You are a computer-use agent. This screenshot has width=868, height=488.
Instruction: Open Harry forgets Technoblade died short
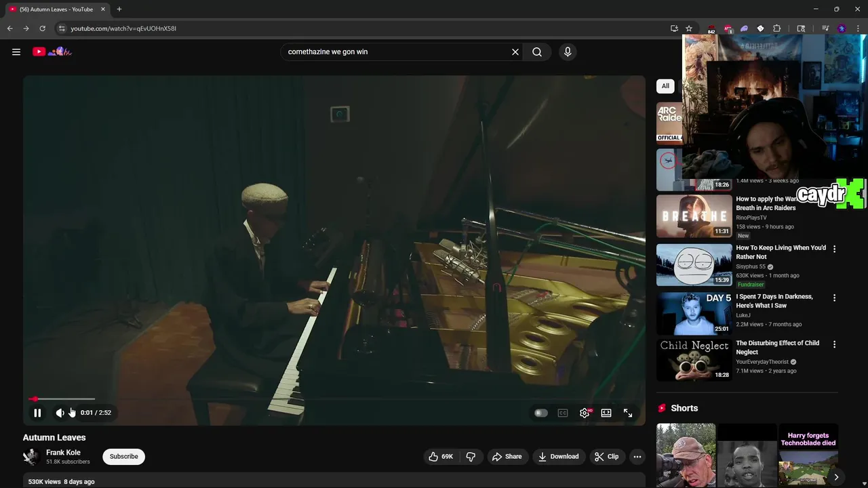pyautogui.click(x=808, y=455)
